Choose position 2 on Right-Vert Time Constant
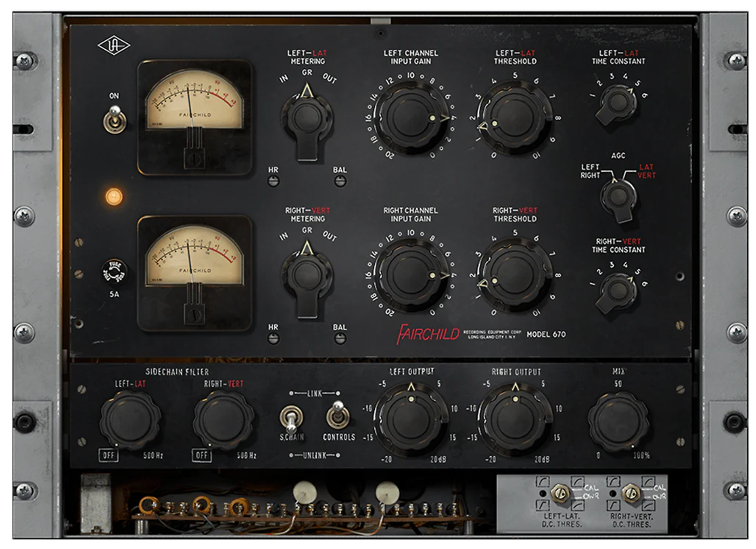This screenshot has width=756, height=549. (599, 272)
